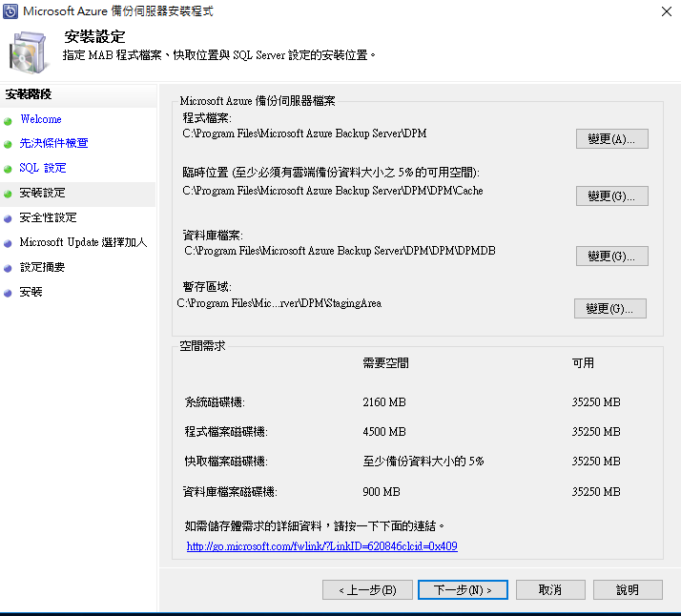Click the 暫存區域 label
Viewport: 681px width, 616px height.
207,287
